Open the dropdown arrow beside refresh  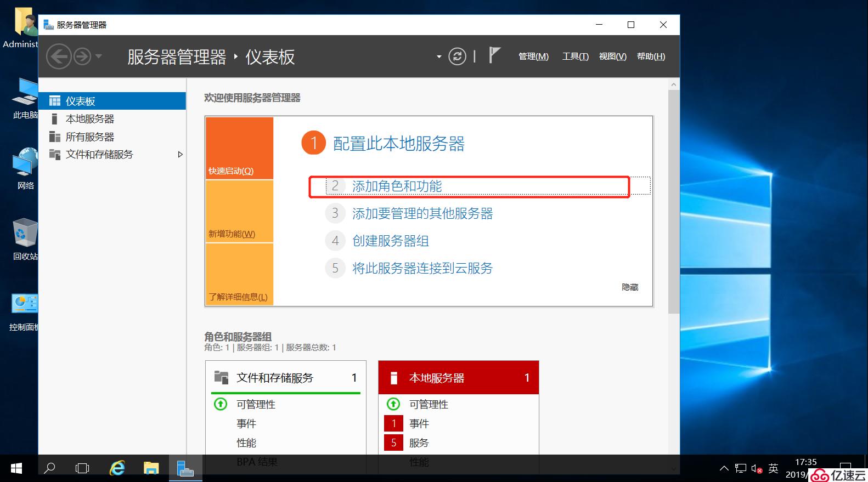[439, 57]
